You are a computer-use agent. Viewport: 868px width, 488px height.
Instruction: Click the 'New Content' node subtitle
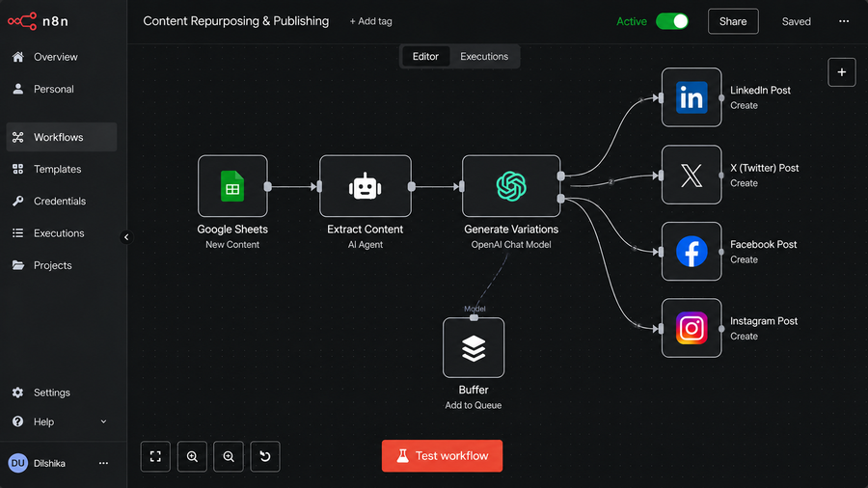232,245
